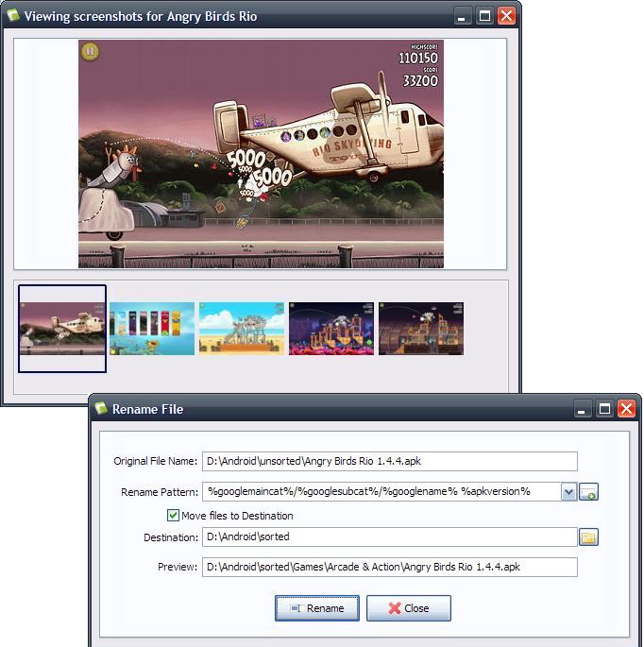Close the Rename File window via X
The height and width of the screenshot is (647, 644).
tap(626, 409)
